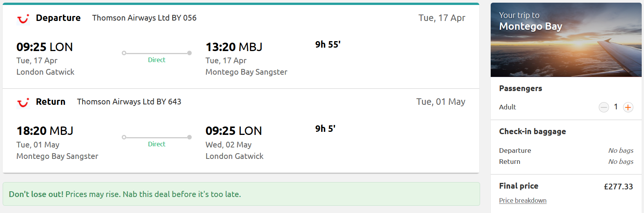Click the TUI logo beside Return
Screen dimensions: 644x213
[23, 102]
